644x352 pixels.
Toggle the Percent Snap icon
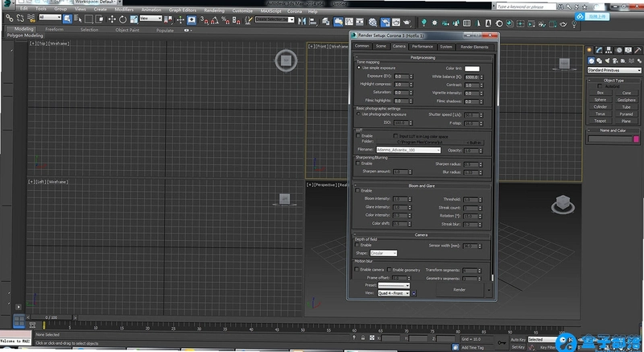click(x=225, y=19)
